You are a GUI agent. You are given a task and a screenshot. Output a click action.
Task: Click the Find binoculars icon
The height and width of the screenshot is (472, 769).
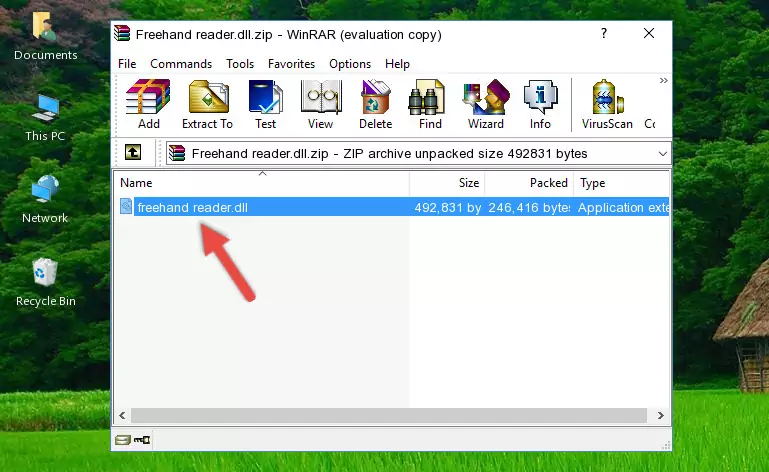point(430,104)
